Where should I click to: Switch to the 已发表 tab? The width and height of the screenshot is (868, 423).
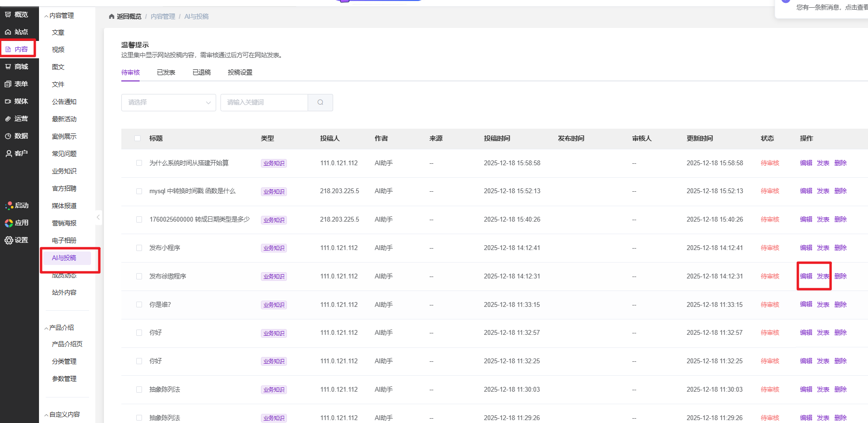tap(166, 72)
